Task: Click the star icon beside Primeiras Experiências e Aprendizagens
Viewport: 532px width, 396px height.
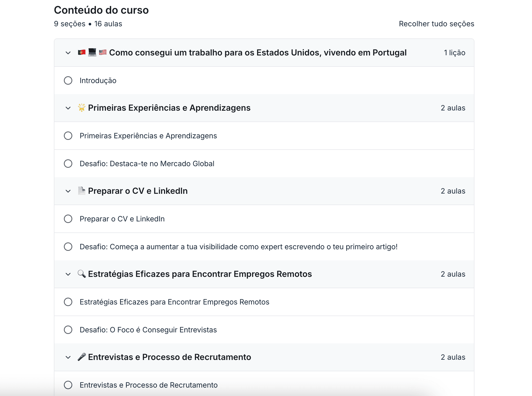Action: click(x=82, y=108)
